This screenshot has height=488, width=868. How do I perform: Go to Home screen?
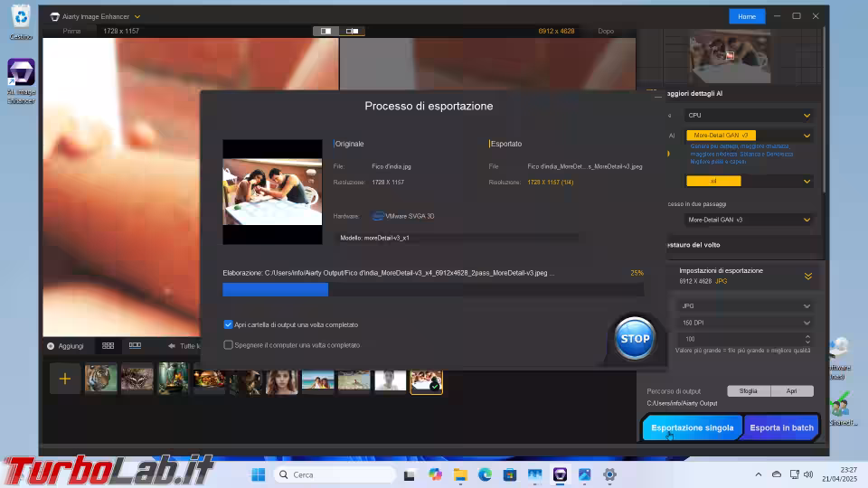coord(747,16)
